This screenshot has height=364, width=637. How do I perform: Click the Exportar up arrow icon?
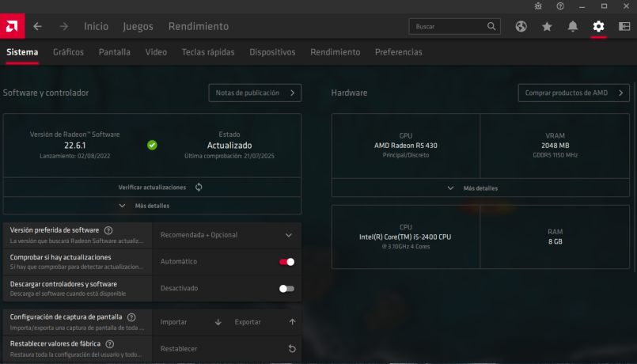pyautogui.click(x=292, y=322)
